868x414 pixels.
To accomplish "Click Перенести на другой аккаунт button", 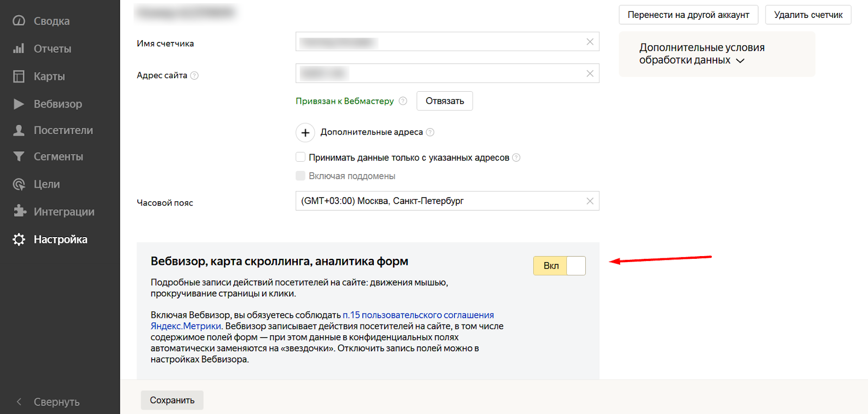I will click(688, 15).
